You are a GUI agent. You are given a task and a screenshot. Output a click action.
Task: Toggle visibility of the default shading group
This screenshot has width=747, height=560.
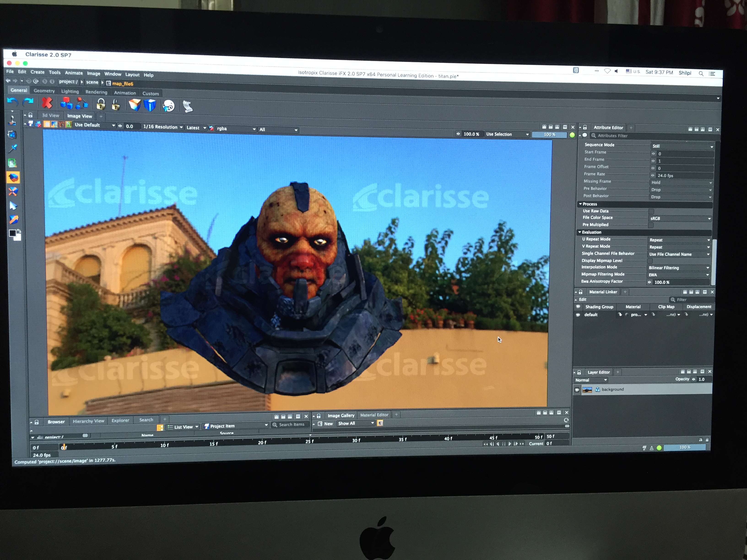point(578,315)
